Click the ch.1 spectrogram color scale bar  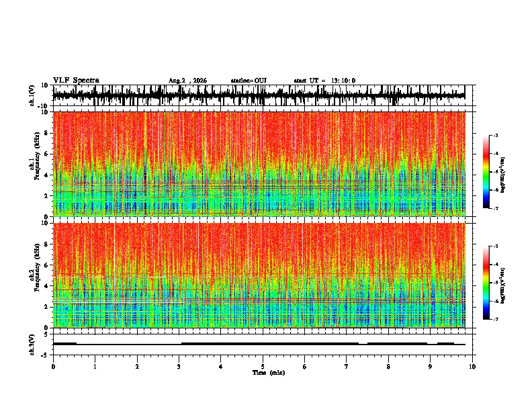pyautogui.click(x=486, y=172)
